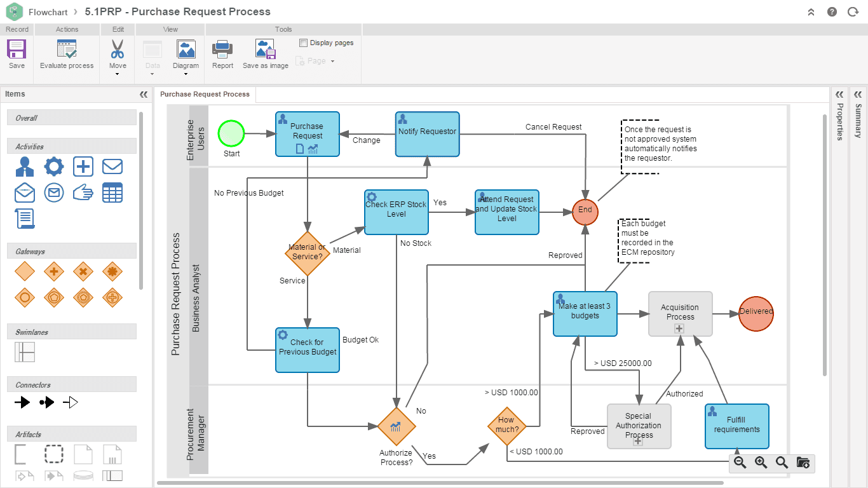
Task: Select the manual task hand icon
Action: tap(83, 193)
